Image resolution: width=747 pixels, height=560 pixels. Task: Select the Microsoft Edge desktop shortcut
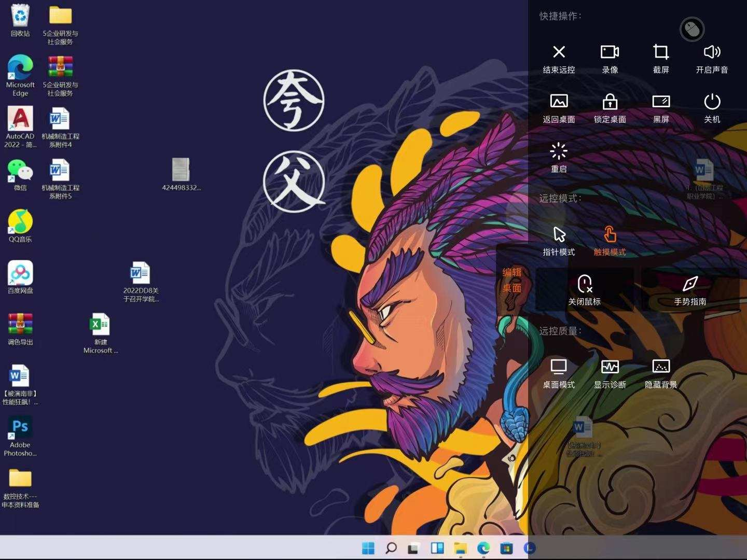coord(20,76)
